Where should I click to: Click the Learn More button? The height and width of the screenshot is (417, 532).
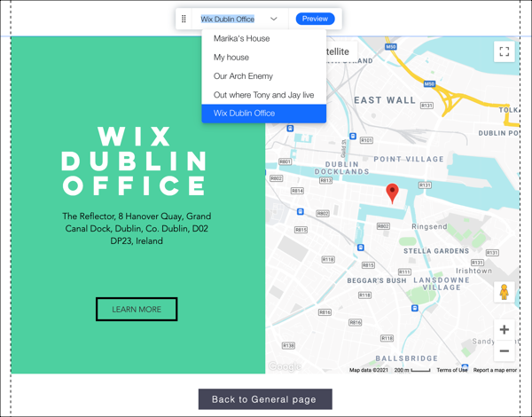[137, 310]
